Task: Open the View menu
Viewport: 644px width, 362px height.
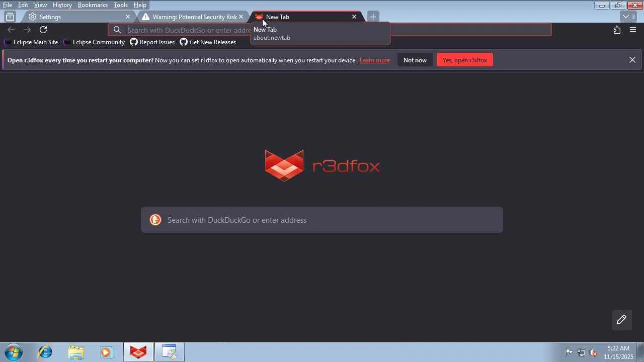Action: pyautogui.click(x=40, y=5)
